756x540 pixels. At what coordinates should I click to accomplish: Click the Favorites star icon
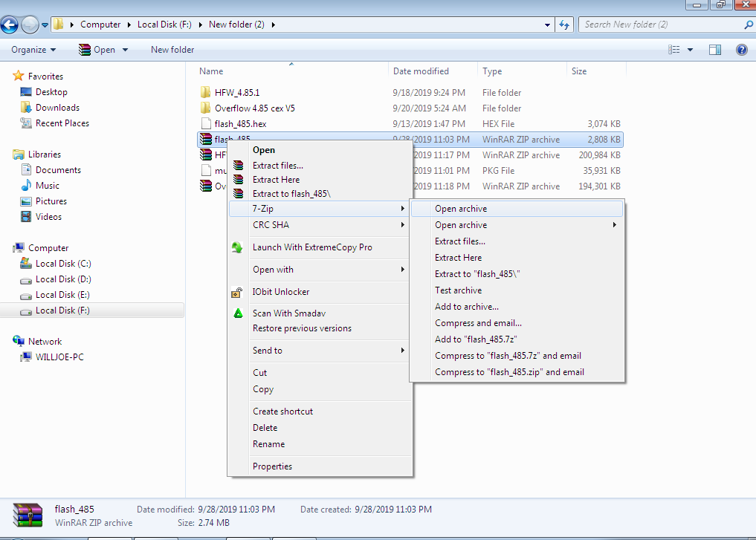click(19, 76)
